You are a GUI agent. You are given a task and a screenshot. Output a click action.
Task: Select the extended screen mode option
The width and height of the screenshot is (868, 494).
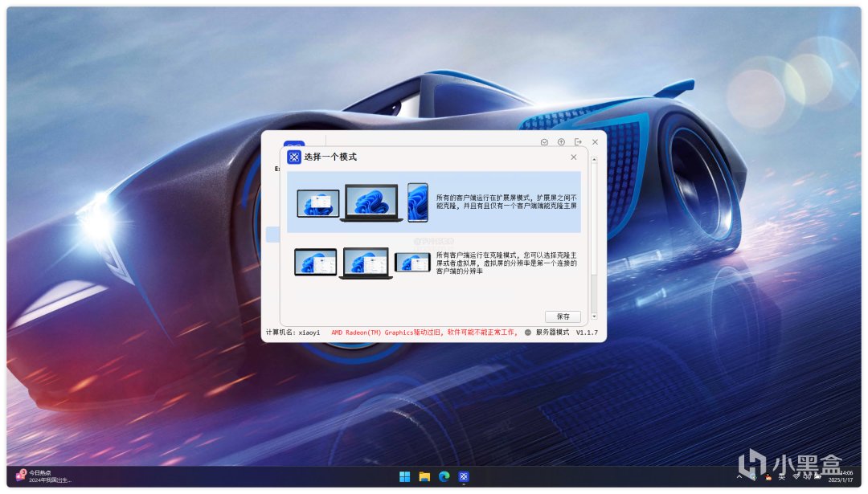click(433, 202)
